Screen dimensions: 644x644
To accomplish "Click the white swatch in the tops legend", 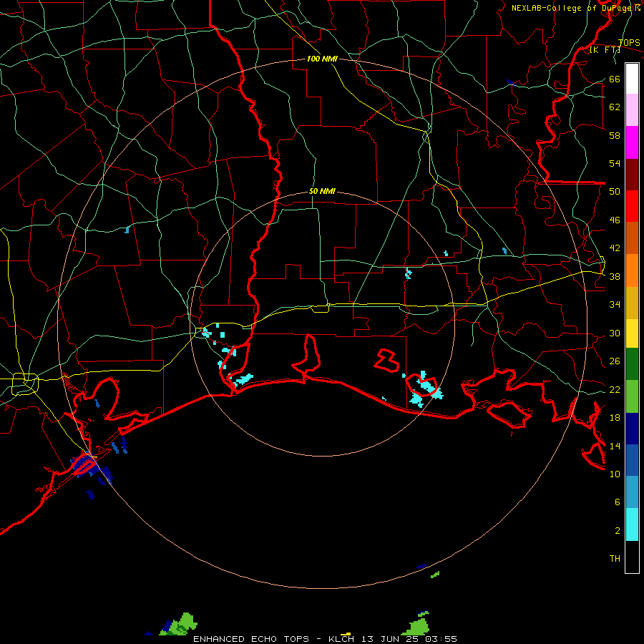I will click(632, 79).
